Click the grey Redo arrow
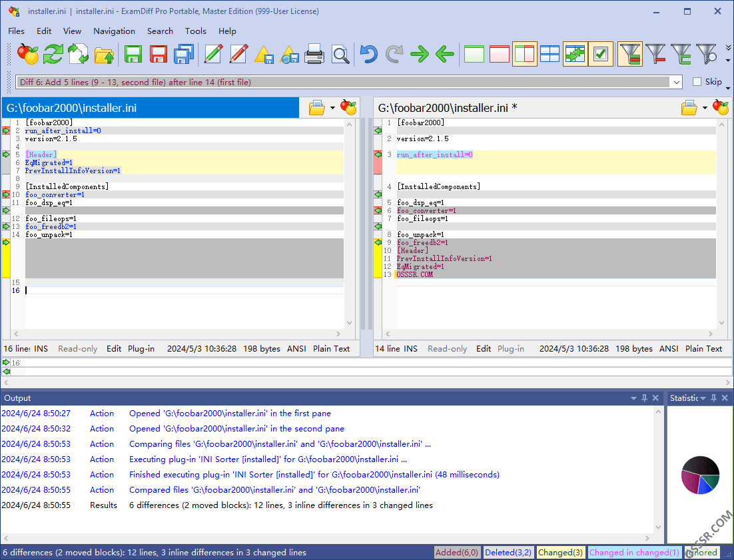 (394, 55)
